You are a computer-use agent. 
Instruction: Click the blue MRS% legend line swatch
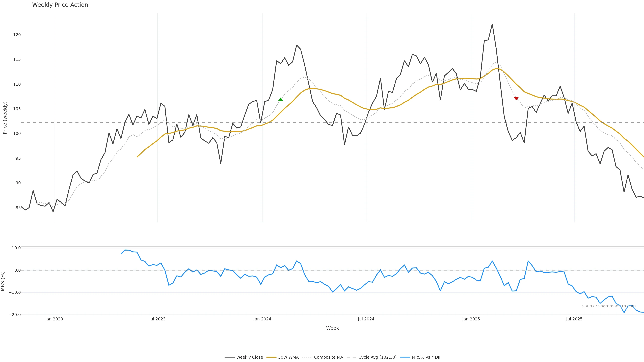pyautogui.click(x=405, y=357)
